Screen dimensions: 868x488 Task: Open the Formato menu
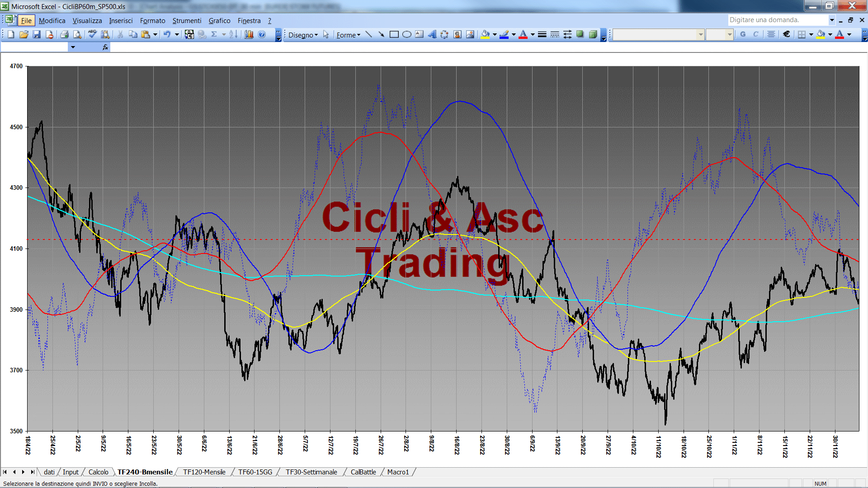point(153,20)
